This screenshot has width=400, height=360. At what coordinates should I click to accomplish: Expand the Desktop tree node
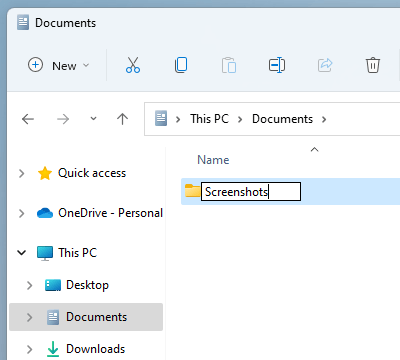pyautogui.click(x=30, y=285)
